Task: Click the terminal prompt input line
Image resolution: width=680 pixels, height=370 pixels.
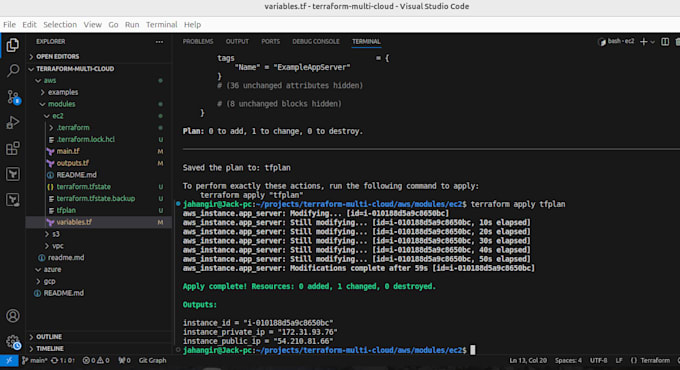Action: 473,350
